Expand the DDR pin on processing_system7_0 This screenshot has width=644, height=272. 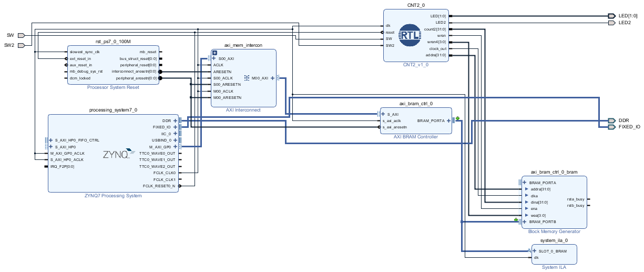point(176,120)
